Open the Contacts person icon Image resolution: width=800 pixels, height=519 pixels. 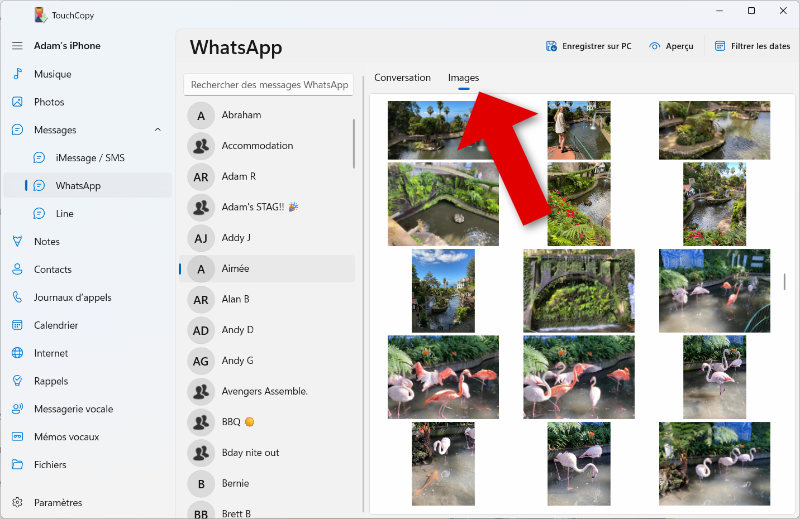[x=17, y=269]
